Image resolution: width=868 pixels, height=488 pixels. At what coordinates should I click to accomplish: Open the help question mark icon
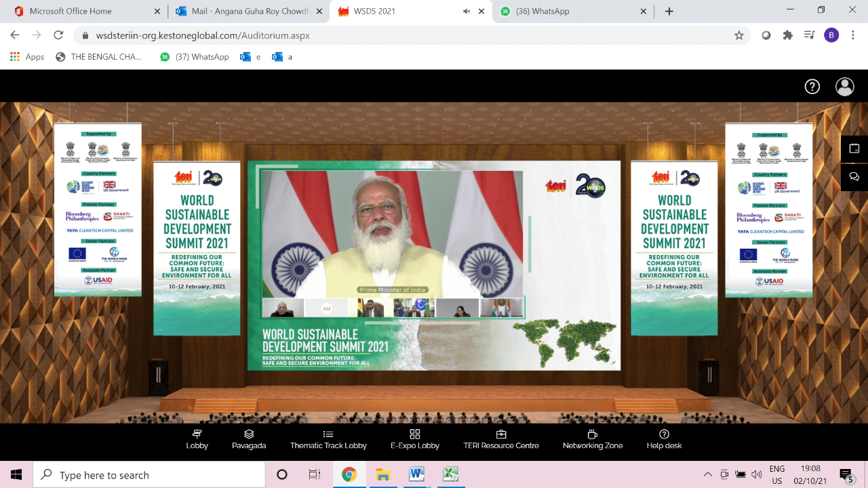click(812, 87)
